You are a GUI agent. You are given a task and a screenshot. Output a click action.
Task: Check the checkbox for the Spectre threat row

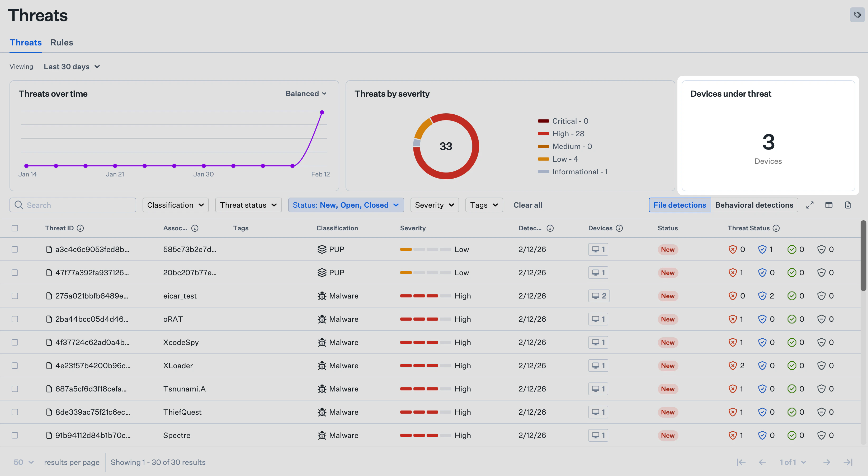click(15, 435)
